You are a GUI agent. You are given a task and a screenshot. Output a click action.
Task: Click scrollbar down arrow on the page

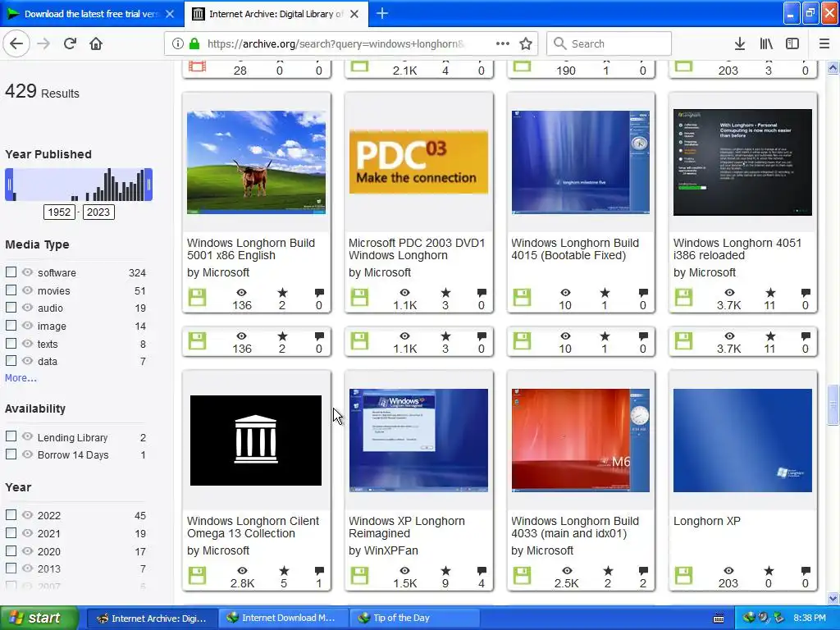coord(833,598)
